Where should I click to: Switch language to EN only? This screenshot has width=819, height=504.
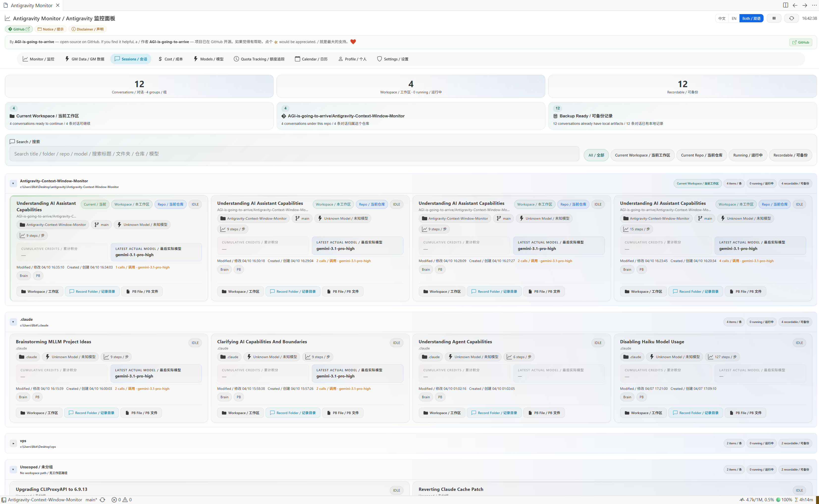734,18
